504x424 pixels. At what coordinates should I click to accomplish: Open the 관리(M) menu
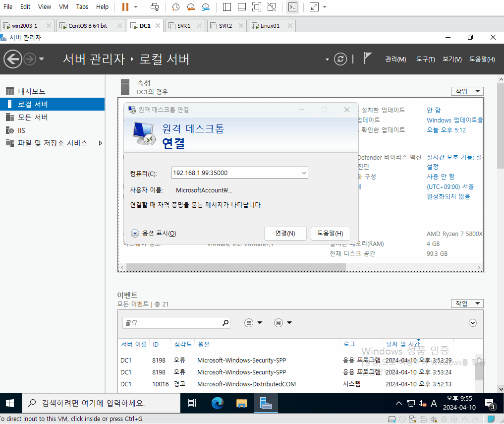click(395, 59)
